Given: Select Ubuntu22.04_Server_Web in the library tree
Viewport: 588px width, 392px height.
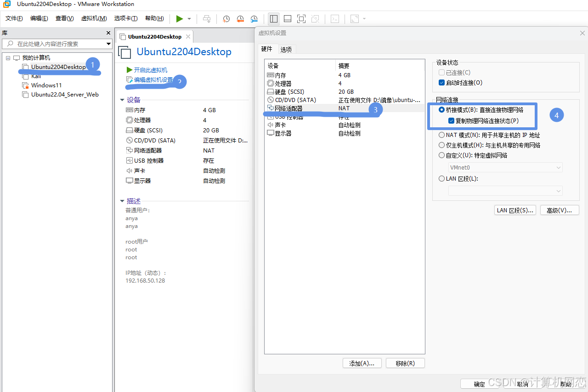Looking at the screenshot, I should [x=65, y=94].
